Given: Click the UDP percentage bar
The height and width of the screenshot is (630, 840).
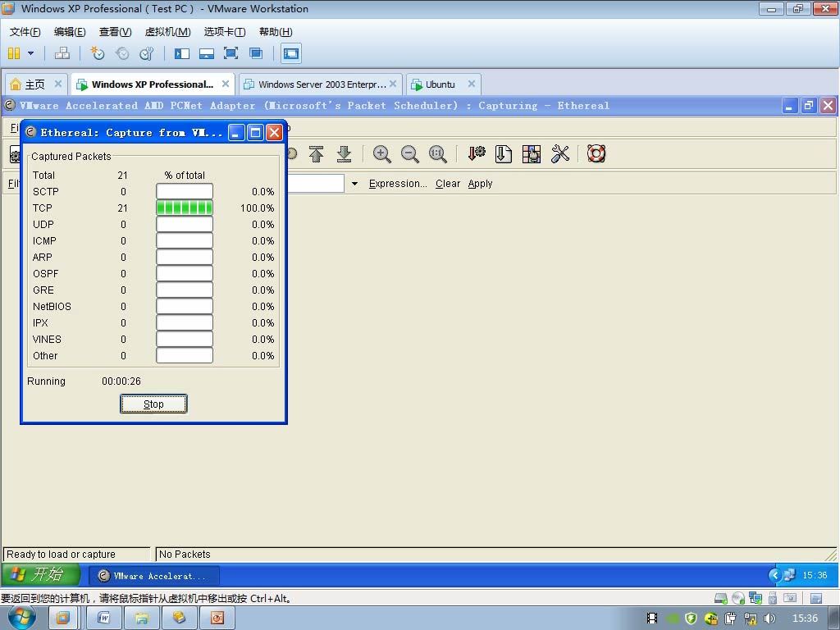Looking at the screenshot, I should 185,225.
